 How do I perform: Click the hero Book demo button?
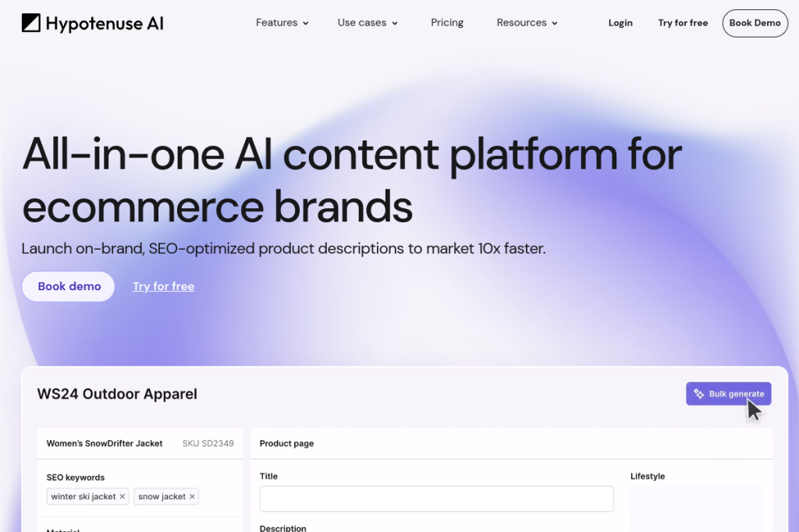point(69,286)
